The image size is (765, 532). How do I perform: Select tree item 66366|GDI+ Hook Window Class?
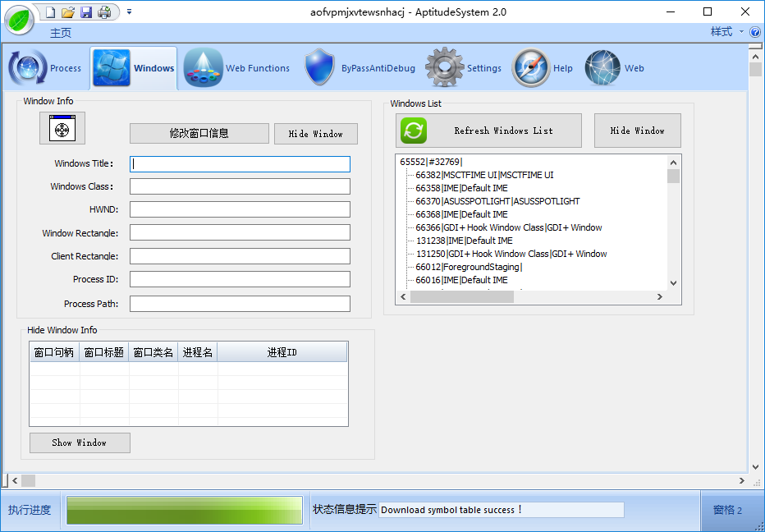pyautogui.click(x=509, y=228)
